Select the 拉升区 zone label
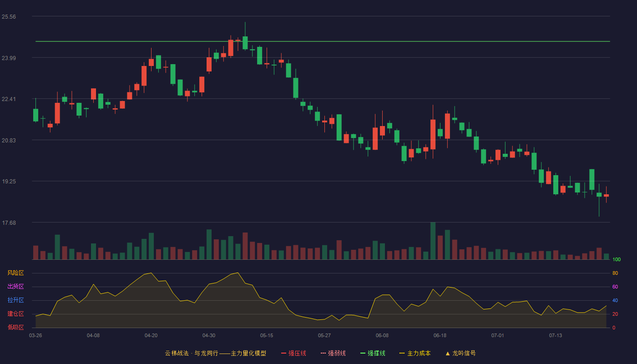Viewport: 637px width, 364px height. pyautogui.click(x=15, y=300)
